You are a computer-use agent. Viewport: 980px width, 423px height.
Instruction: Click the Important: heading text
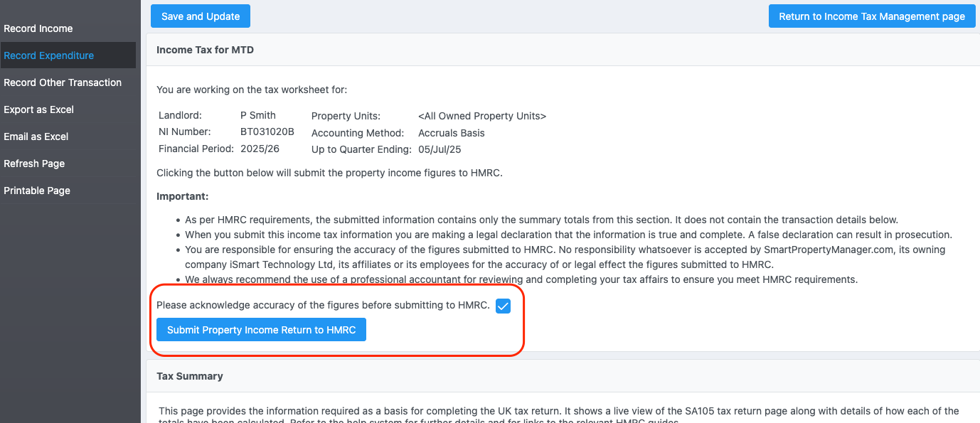[x=182, y=196]
